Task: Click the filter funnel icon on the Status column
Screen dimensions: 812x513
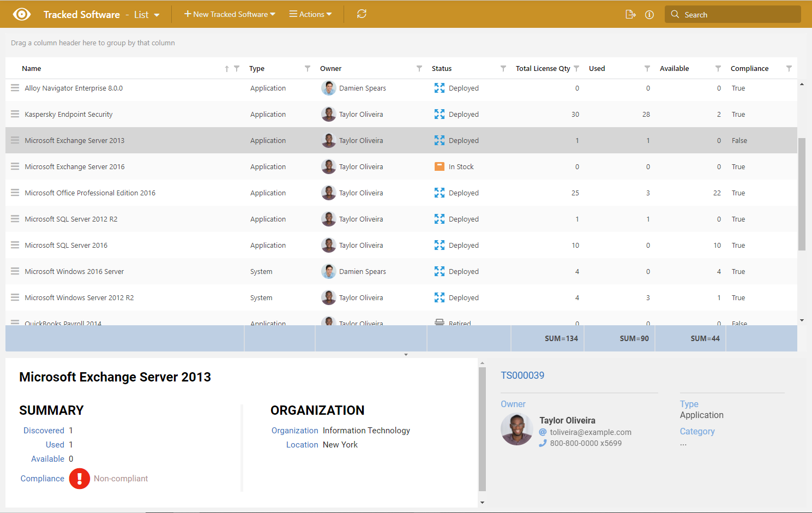Action: point(502,68)
